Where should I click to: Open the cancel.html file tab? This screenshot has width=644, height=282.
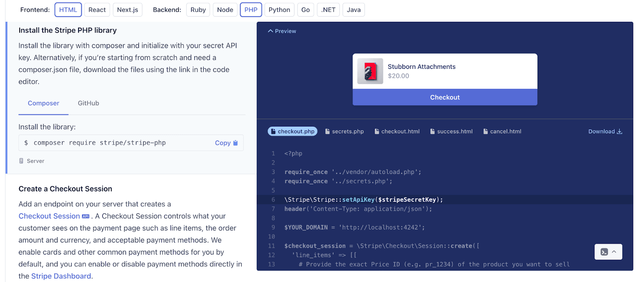[502, 131]
